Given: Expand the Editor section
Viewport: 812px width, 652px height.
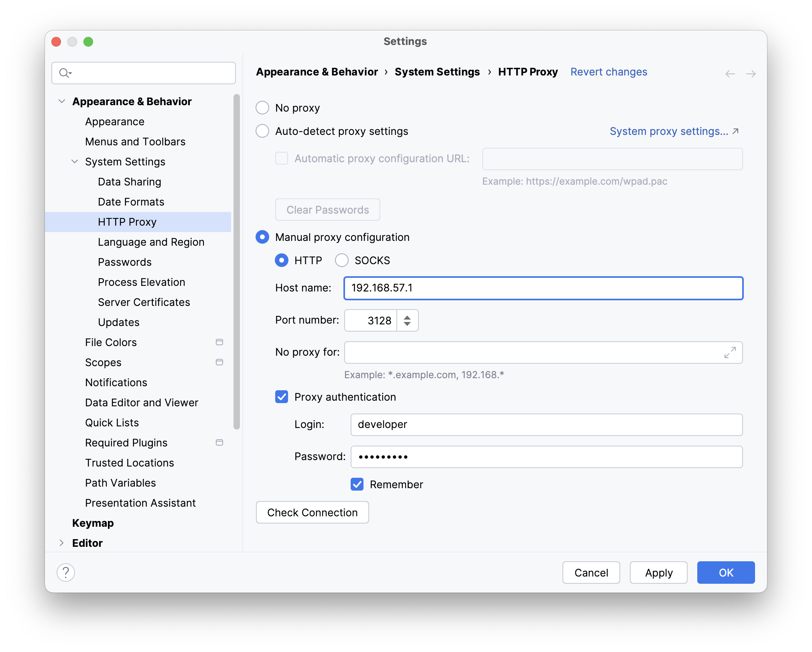Looking at the screenshot, I should [x=62, y=543].
